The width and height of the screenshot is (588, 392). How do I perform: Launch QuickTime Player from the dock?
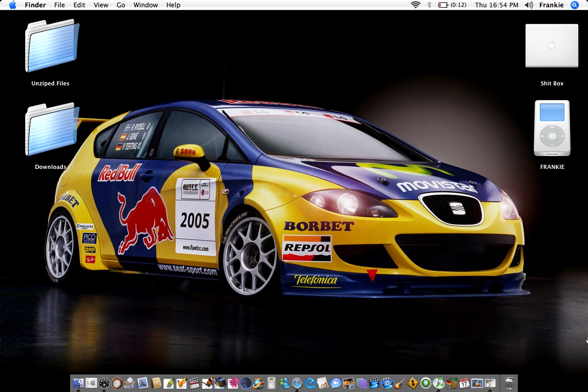click(x=310, y=383)
